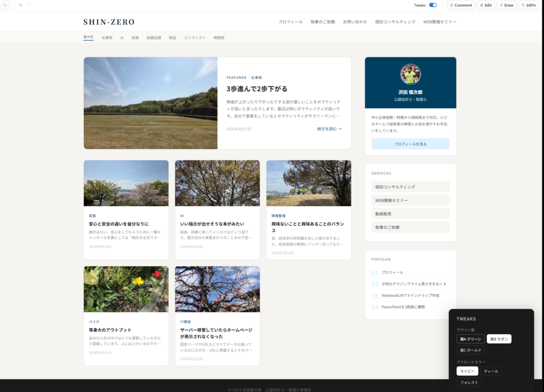Open お問い合わせ in the top navigation

coord(355,22)
